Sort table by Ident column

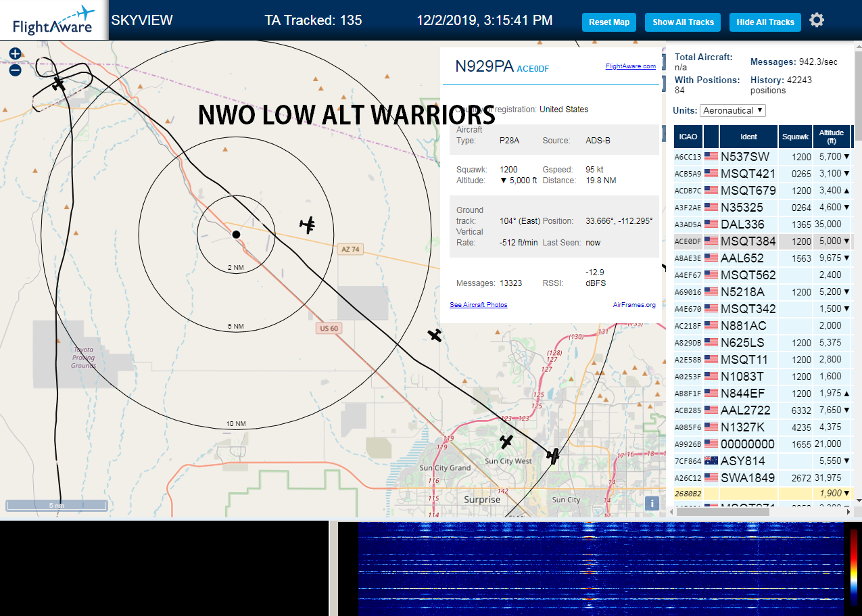pyautogui.click(x=748, y=137)
